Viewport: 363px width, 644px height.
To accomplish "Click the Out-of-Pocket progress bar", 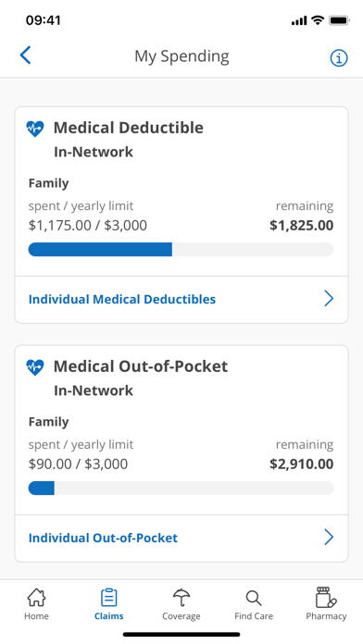I will click(x=181, y=488).
